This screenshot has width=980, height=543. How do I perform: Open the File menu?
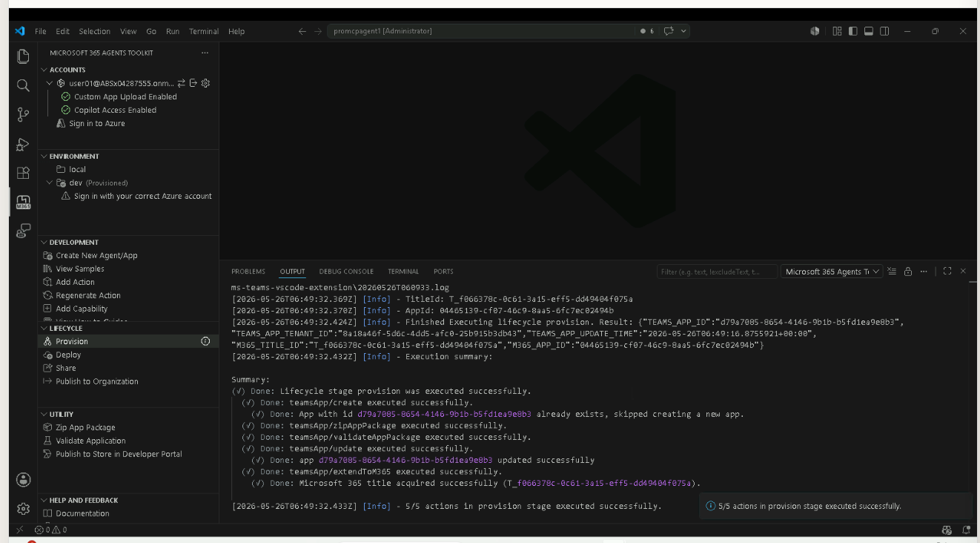click(x=41, y=31)
